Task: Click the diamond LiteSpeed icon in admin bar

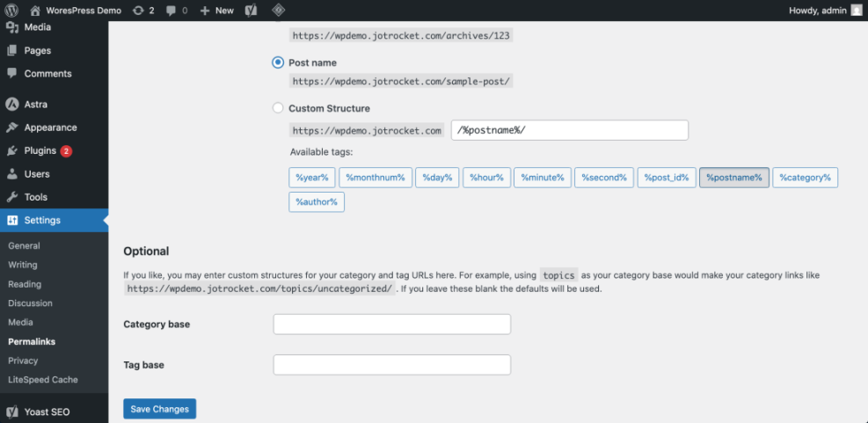Action: (279, 10)
